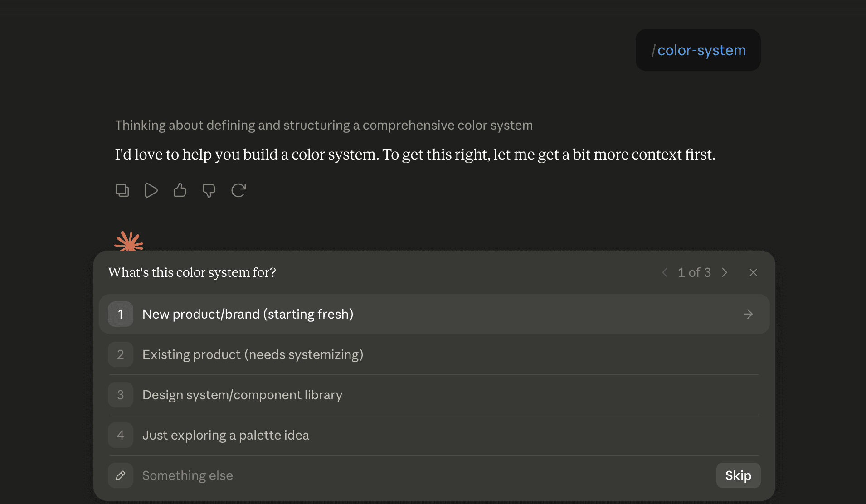This screenshot has height=504, width=866.
Task: Go to the previous question chevron
Action: click(x=665, y=272)
